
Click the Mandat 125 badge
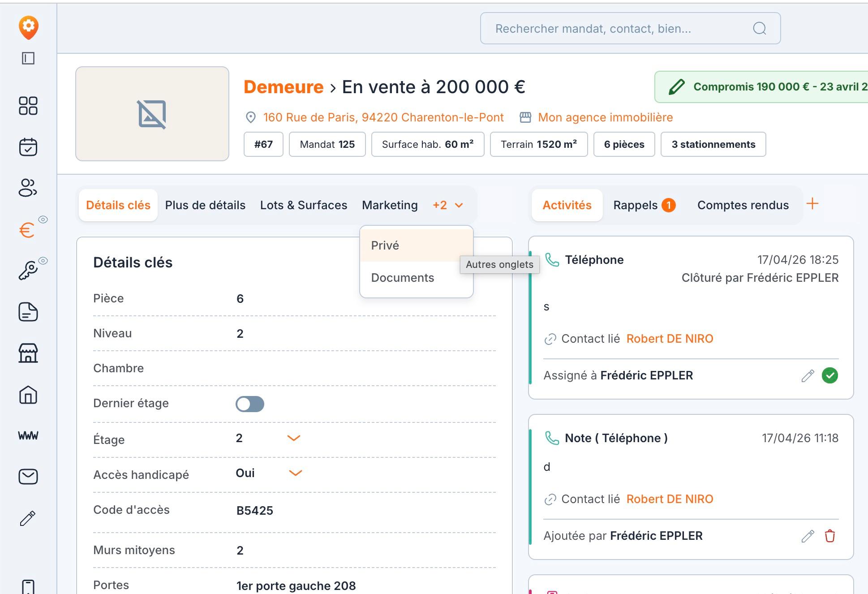point(327,144)
